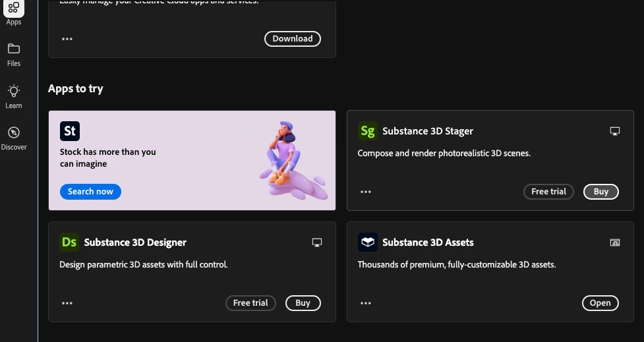Click the Stock illustration of sitting character
644x342 pixels.
(293, 161)
